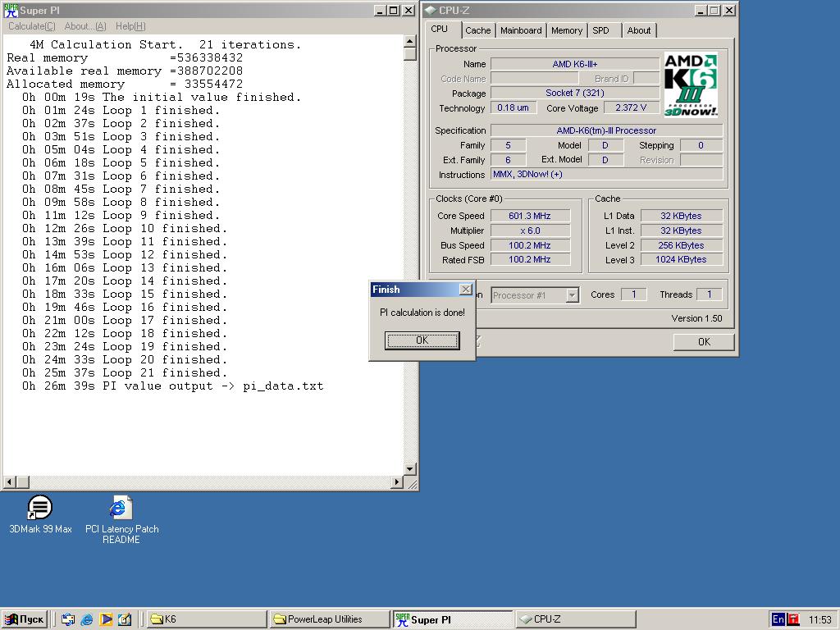Click the OK button in CPU-Z window
840x630 pixels.
click(703, 342)
